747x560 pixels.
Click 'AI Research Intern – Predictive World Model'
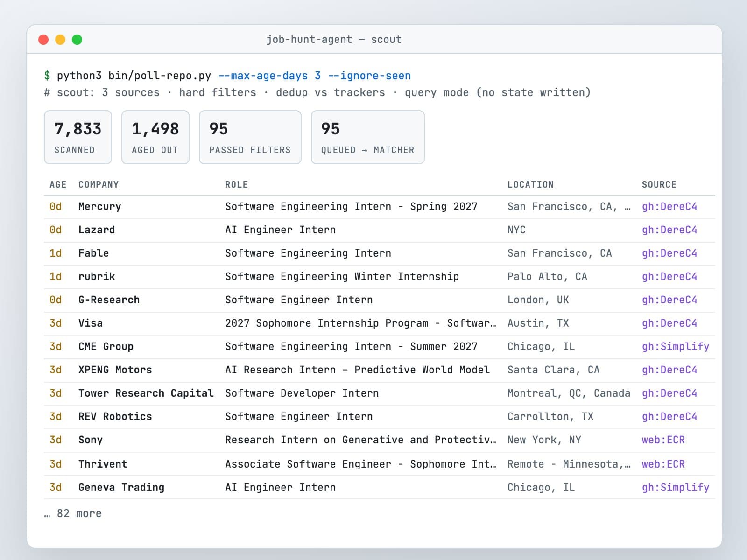pos(357,370)
